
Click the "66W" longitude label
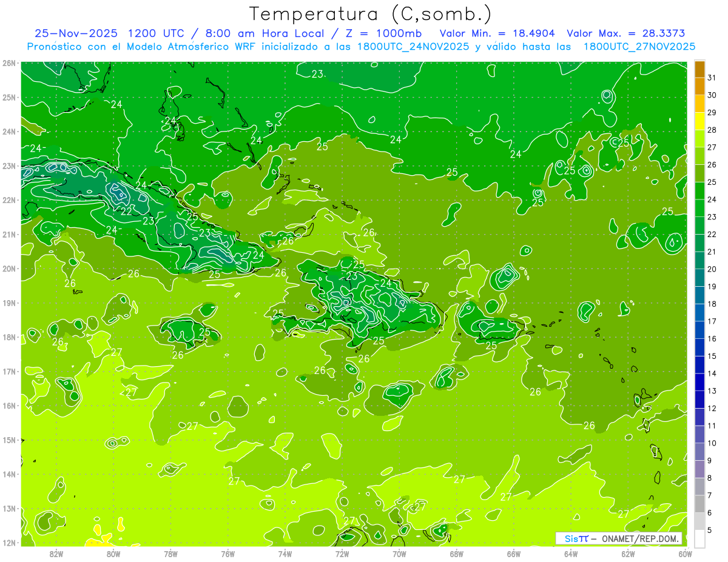point(514,553)
